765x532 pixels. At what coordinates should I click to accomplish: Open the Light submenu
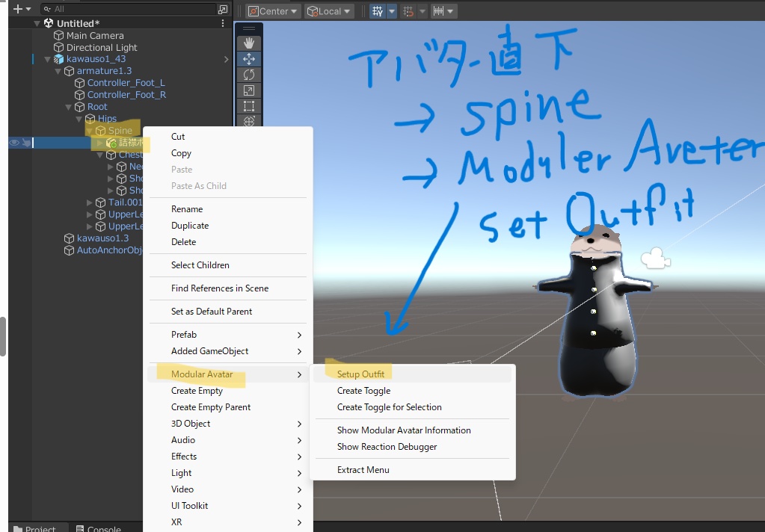coord(228,473)
